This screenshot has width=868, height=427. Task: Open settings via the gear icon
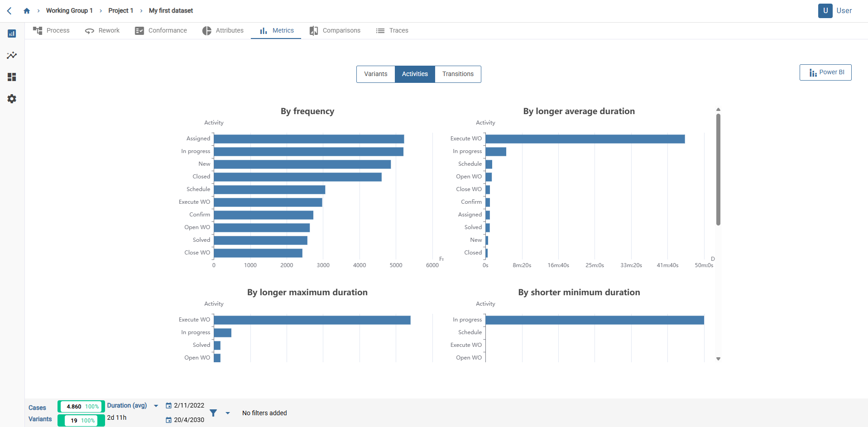(12, 99)
